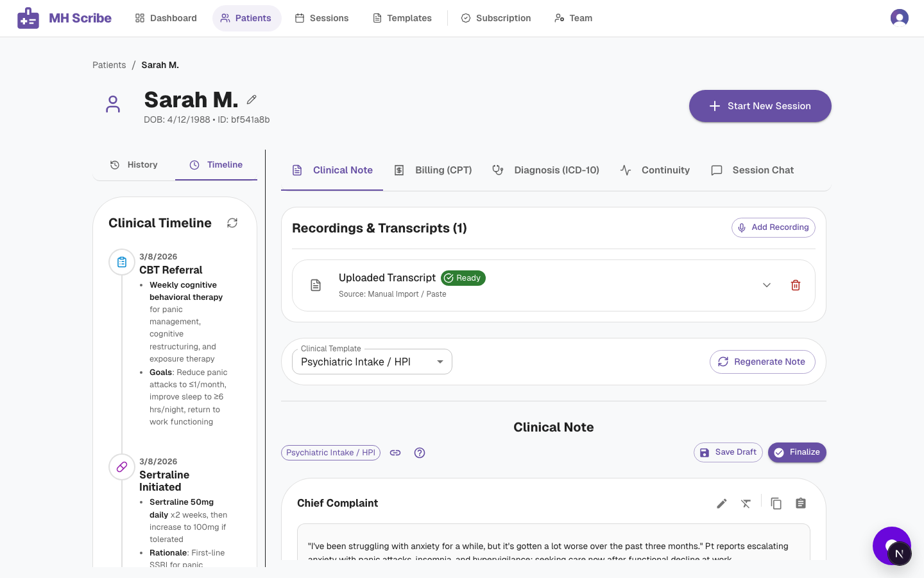Click the patient person icon beside Sarah M.
Screen dimensions: 924x578
tap(113, 104)
